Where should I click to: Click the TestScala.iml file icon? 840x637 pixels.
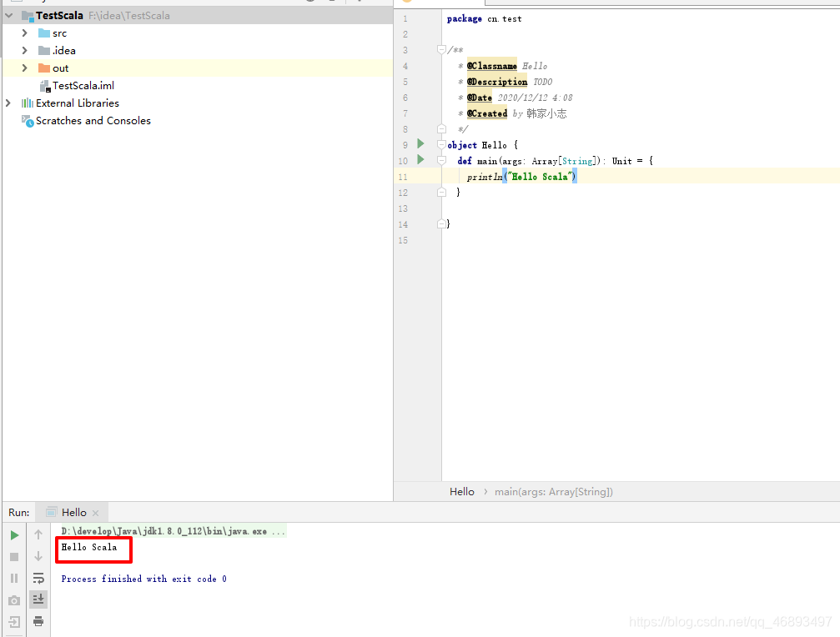pos(45,86)
